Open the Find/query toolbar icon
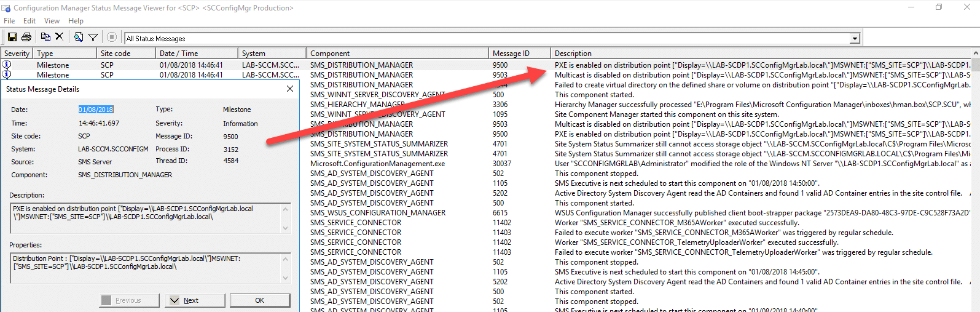This screenshot has width=980, height=312. (79, 37)
